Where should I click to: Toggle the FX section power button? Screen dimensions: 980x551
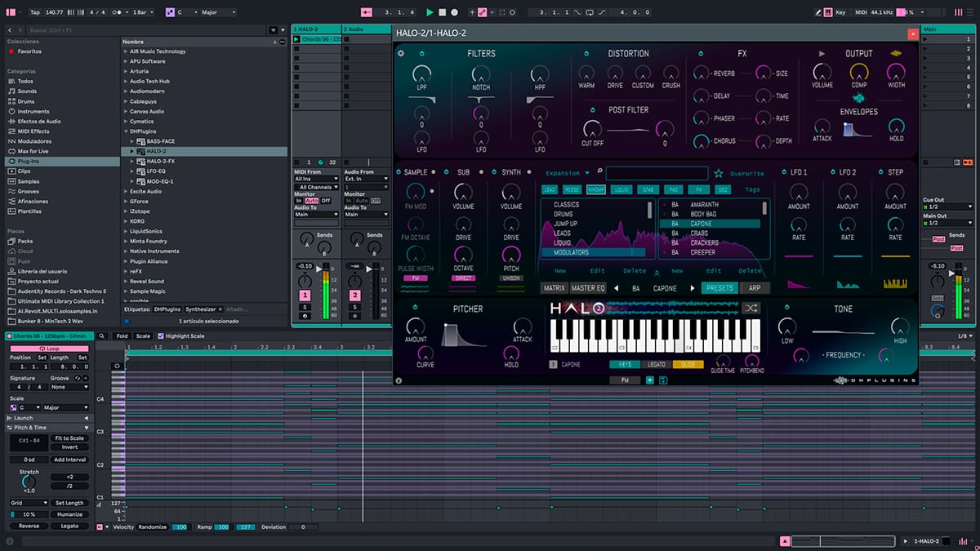(701, 54)
